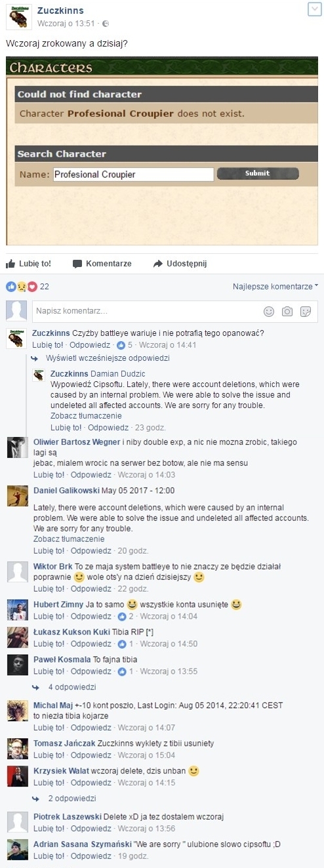
Task: View reactions summary showing 22
Action: click(28, 287)
